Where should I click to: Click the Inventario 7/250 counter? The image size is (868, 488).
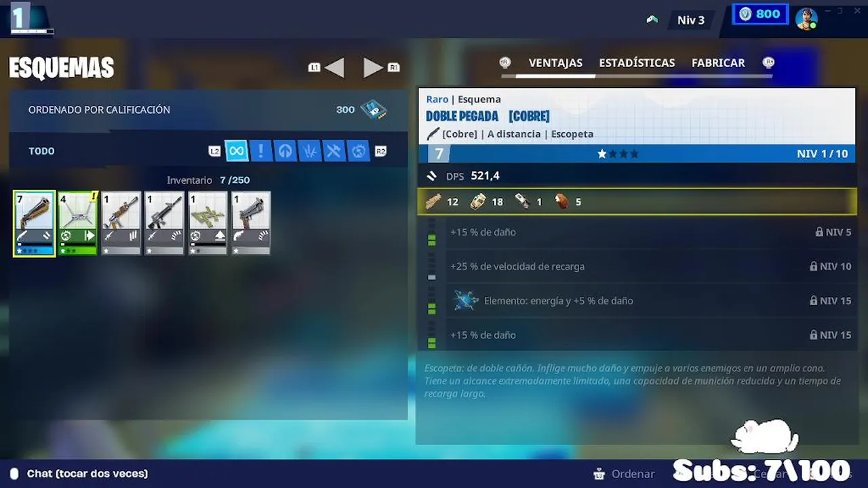(208, 180)
